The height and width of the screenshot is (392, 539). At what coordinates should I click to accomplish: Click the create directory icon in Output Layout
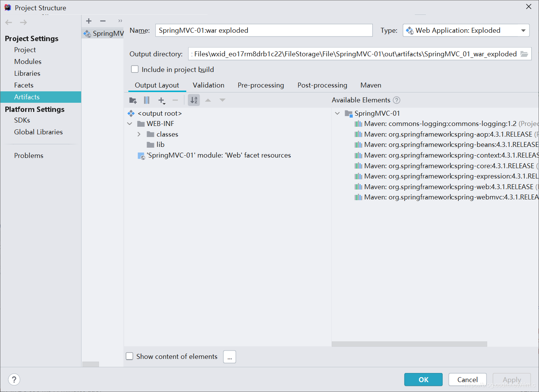click(x=132, y=100)
